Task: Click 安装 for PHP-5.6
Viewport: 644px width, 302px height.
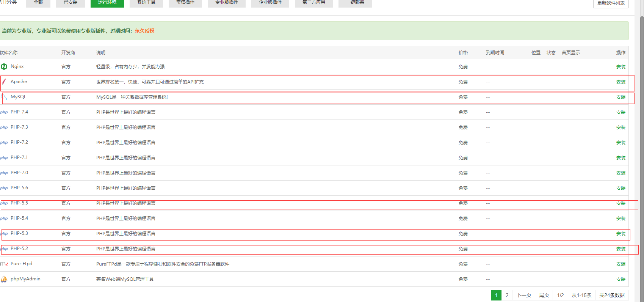Action: point(621,188)
